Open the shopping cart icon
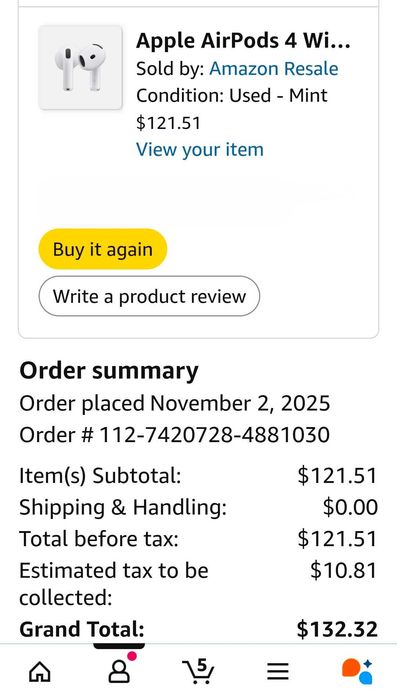Image resolution: width=397 pixels, height=699 pixels. [198, 671]
